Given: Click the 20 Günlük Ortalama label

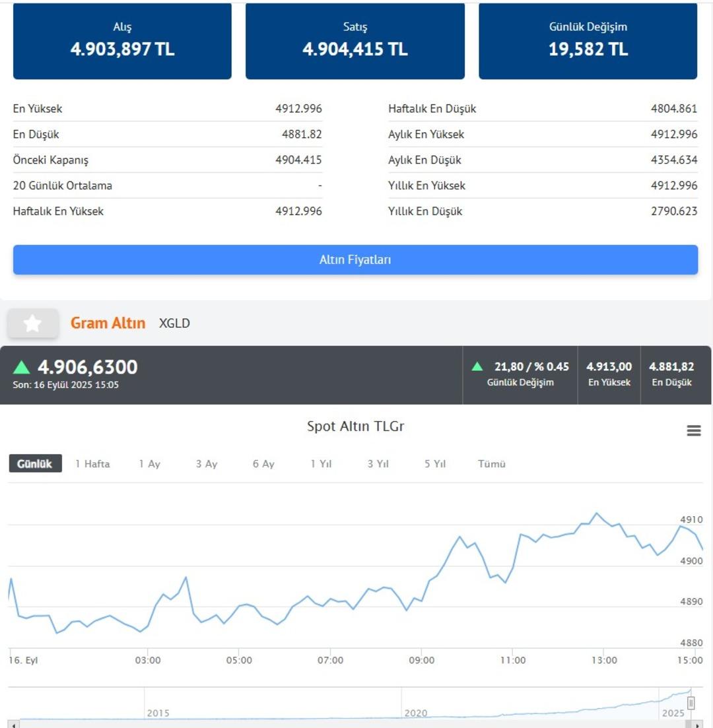Looking at the screenshot, I should [62, 185].
